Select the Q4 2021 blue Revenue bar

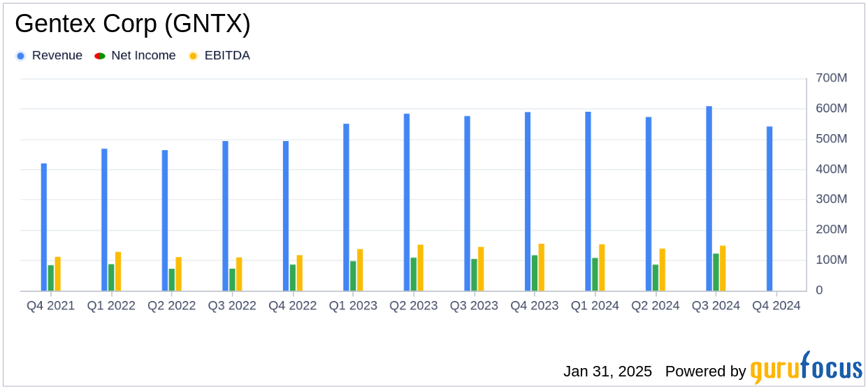pyautogui.click(x=44, y=227)
